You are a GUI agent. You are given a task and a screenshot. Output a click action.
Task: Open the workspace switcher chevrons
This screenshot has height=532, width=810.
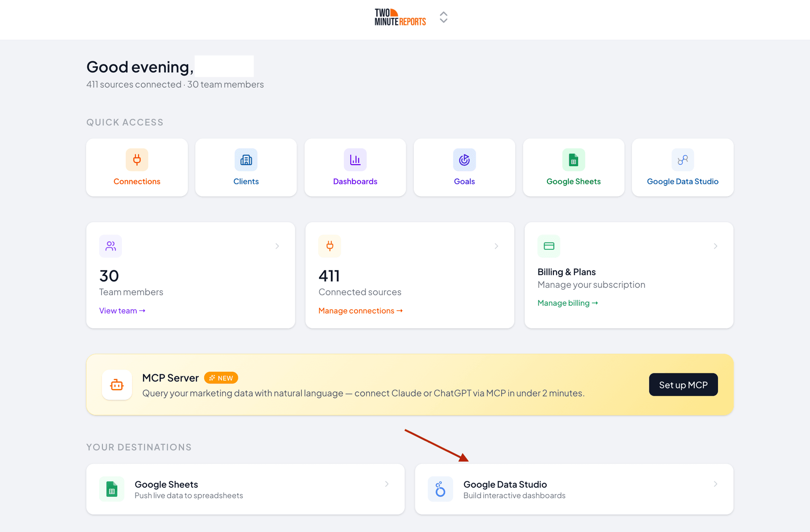click(x=443, y=17)
